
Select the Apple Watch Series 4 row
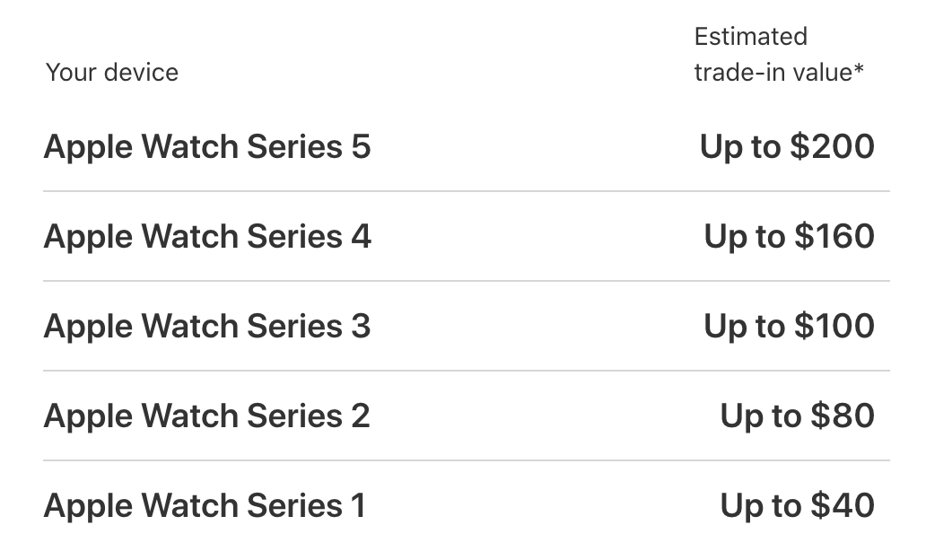tap(467, 236)
